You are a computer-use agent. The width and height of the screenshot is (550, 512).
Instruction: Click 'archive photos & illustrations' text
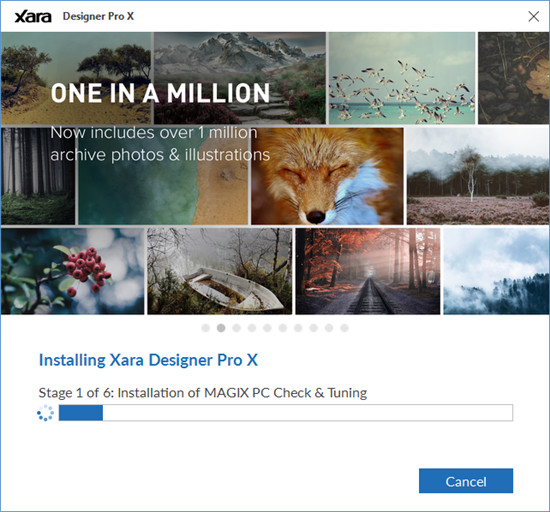160,155
